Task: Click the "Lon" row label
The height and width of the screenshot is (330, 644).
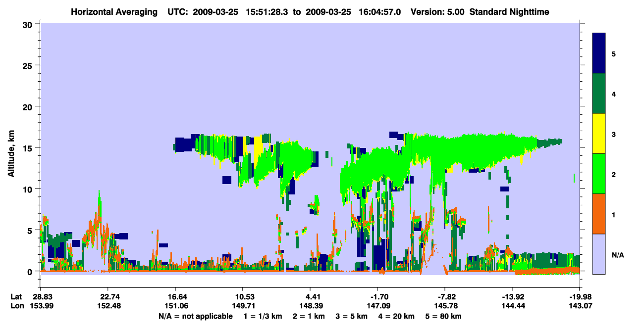Action: 16,306
